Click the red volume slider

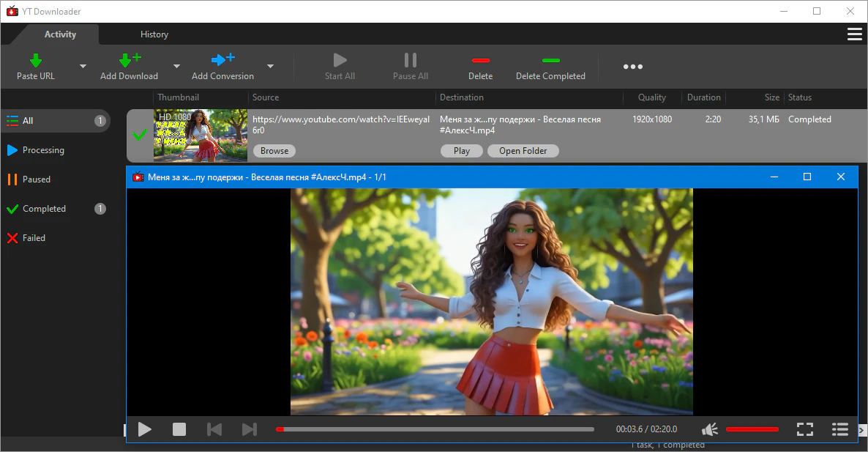pos(752,429)
